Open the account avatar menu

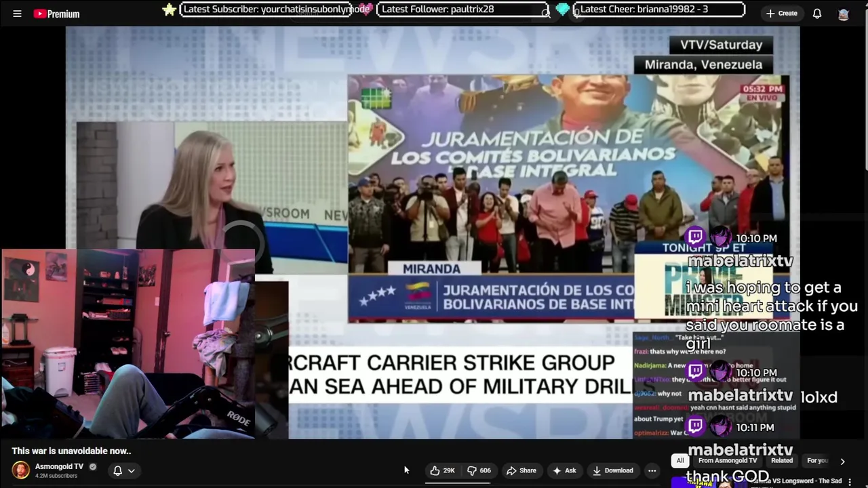tap(844, 14)
